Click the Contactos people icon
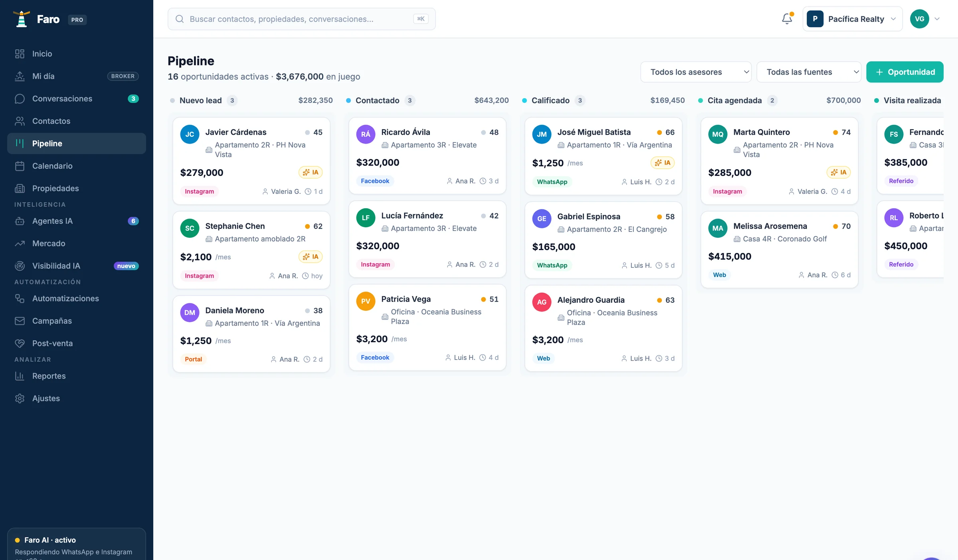This screenshot has height=560, width=958. [x=20, y=121]
